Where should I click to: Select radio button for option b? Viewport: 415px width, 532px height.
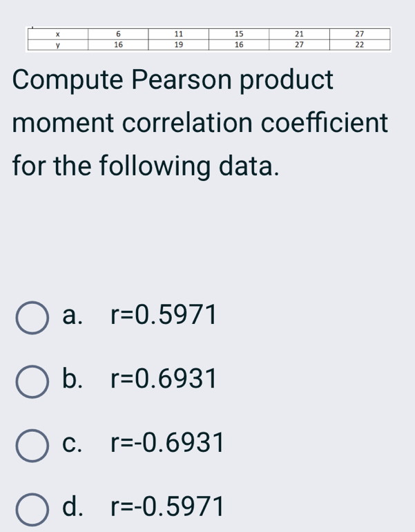tap(32, 379)
